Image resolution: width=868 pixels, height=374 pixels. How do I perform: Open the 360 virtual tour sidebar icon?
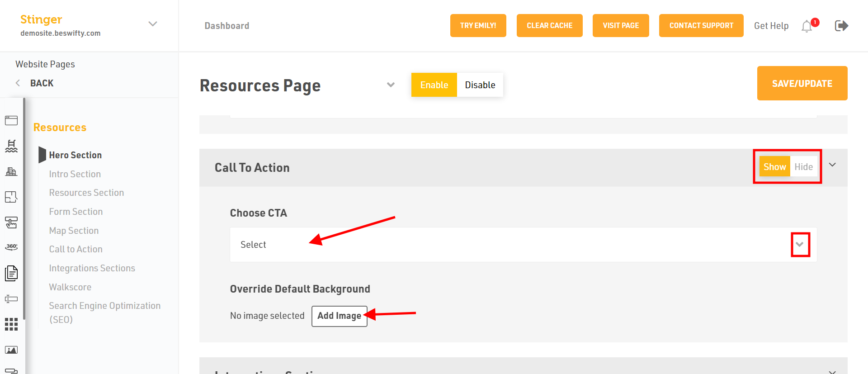pyautogui.click(x=11, y=247)
